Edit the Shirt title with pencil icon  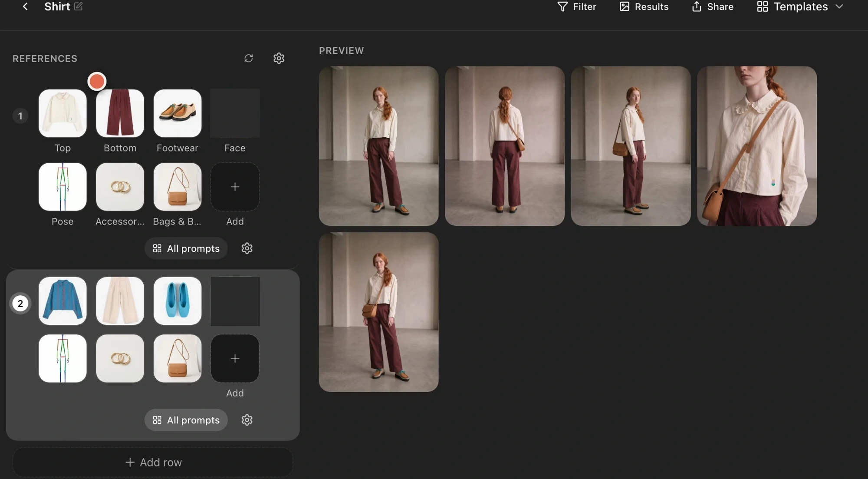[79, 7]
